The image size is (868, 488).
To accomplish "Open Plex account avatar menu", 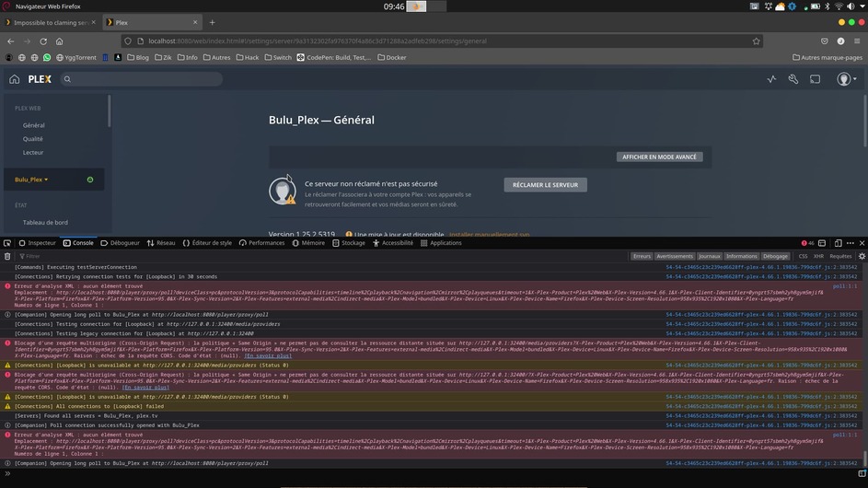I will pos(846,79).
